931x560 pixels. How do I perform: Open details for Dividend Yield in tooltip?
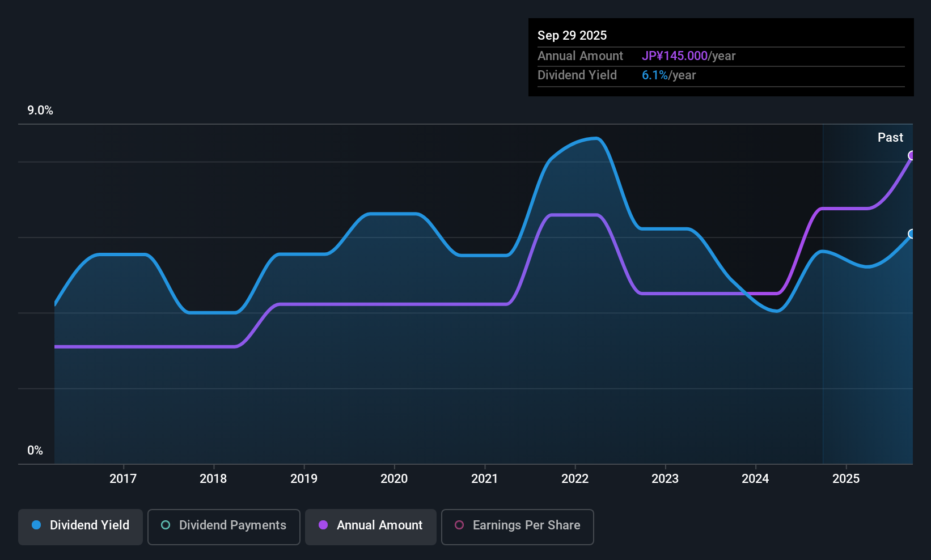tap(577, 75)
